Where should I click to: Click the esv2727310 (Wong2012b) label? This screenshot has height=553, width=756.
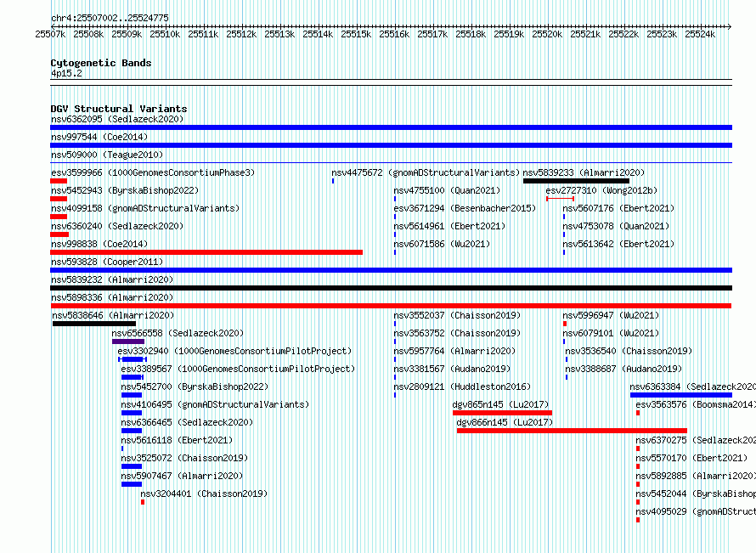(601, 190)
